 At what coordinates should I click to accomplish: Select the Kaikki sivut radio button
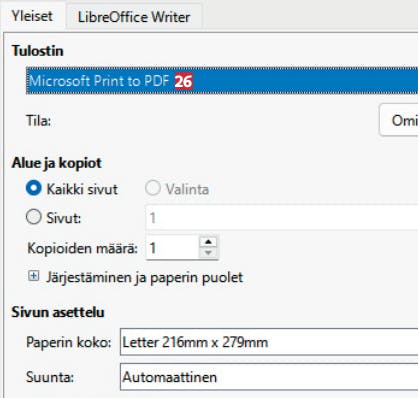(34, 188)
